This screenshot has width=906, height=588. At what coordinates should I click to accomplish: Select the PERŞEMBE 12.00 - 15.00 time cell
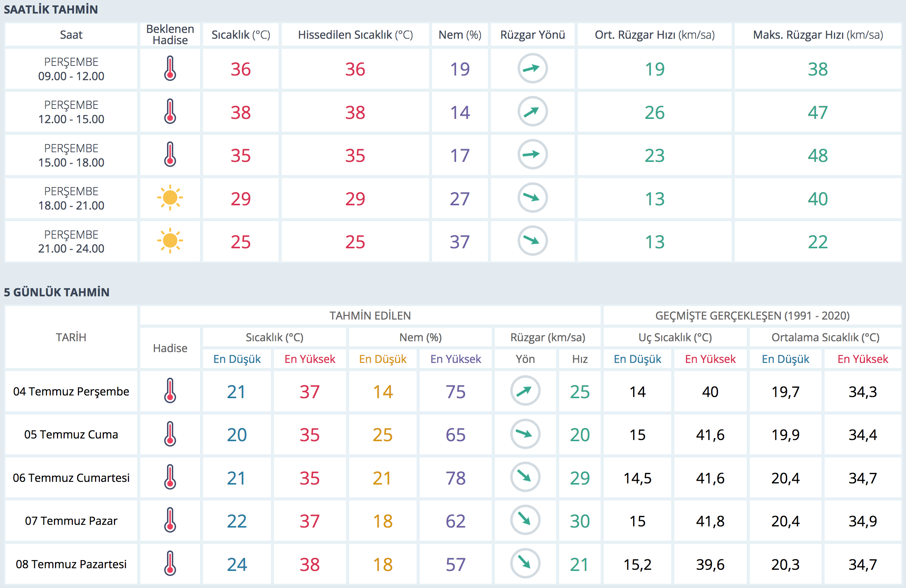coord(71,112)
